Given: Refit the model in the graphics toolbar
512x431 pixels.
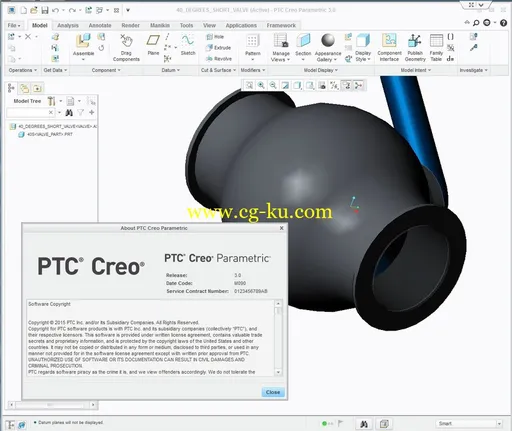Looking at the screenshot, I should pos(249,85).
